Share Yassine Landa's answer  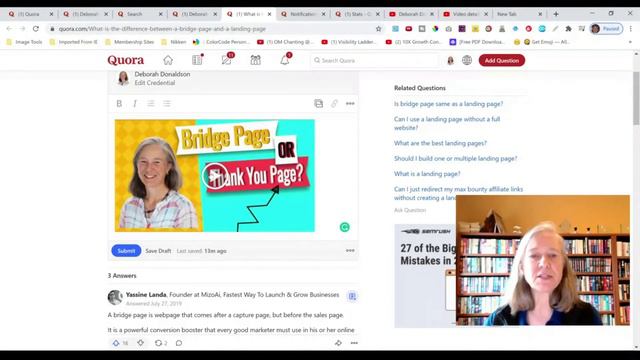coord(338,343)
